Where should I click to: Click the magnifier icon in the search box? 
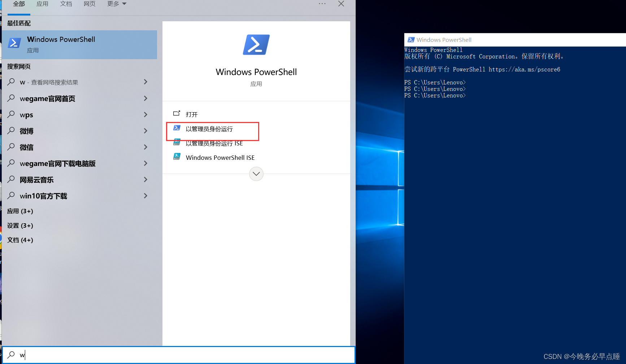11,355
